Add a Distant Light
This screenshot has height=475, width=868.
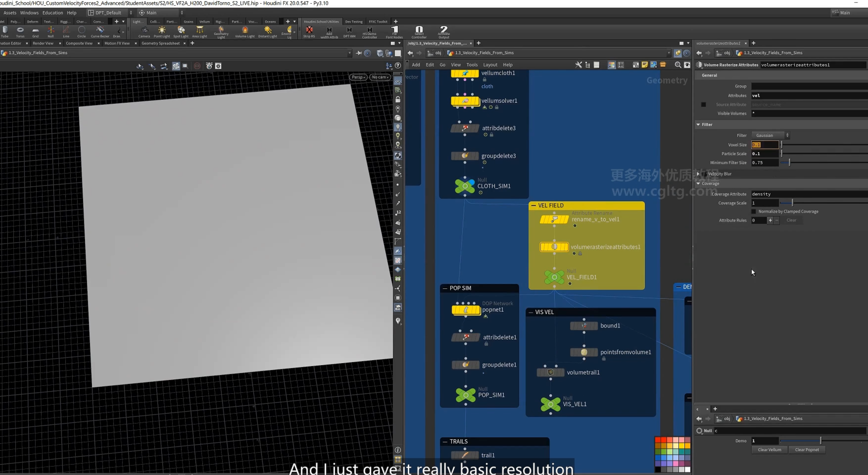[x=268, y=32]
